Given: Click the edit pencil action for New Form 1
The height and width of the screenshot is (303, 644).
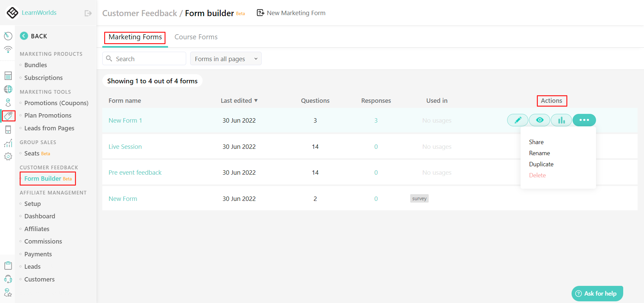Looking at the screenshot, I should tap(517, 120).
